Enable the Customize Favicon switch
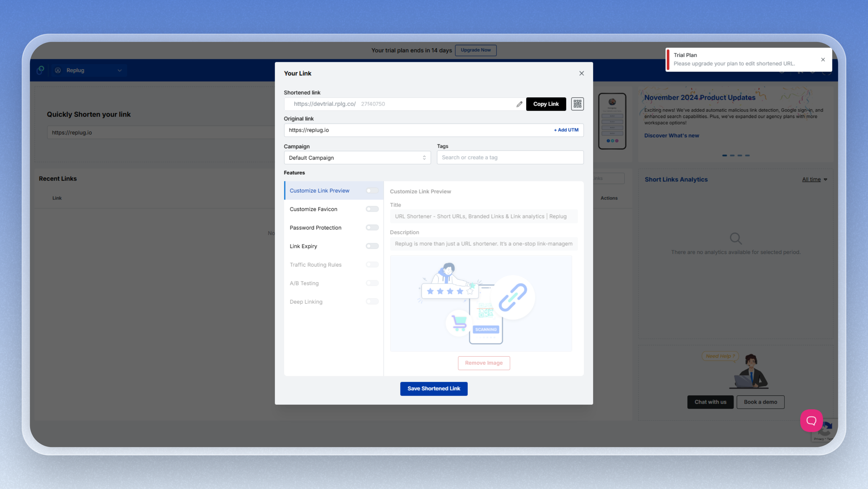 [x=372, y=209]
